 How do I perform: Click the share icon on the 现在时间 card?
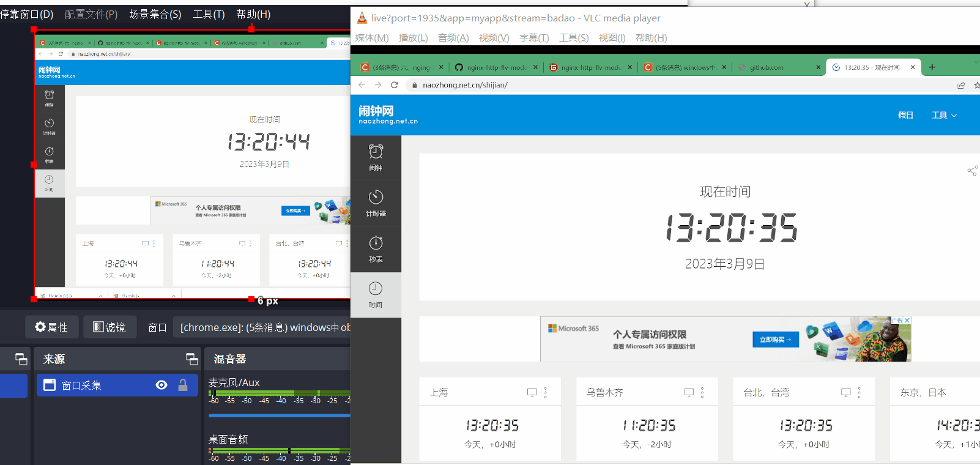click(972, 171)
